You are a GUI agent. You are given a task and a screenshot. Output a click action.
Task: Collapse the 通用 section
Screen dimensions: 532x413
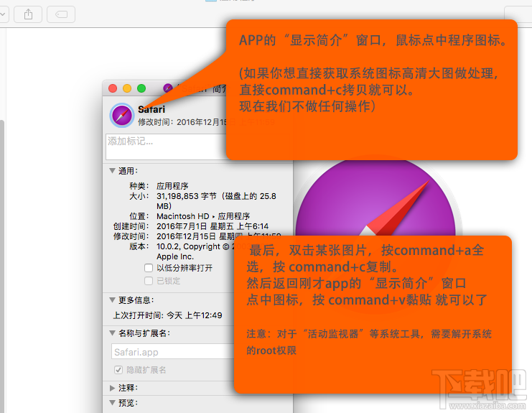112,170
